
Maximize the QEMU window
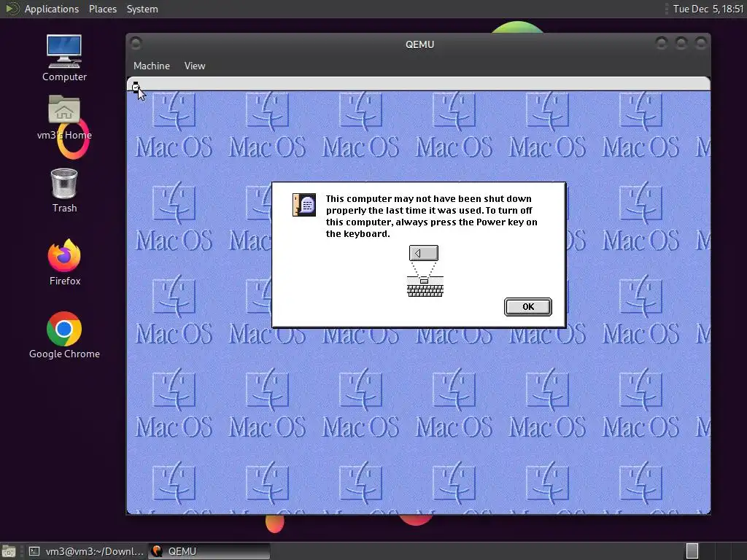coord(681,43)
